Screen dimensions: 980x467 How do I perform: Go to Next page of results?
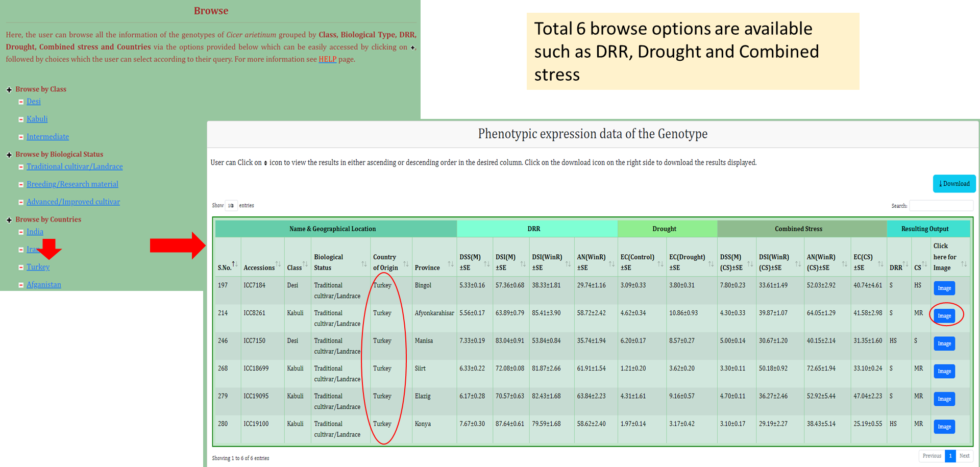coord(964,456)
